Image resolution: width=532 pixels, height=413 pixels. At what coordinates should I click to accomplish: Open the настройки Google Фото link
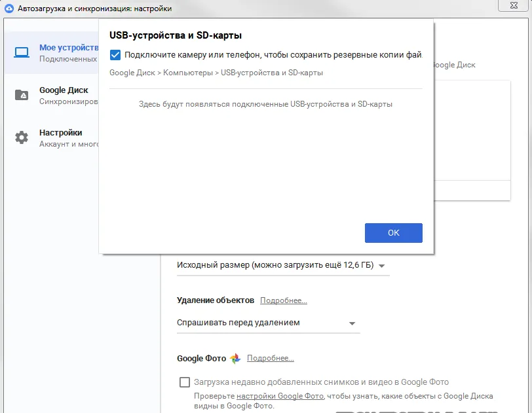point(280,396)
